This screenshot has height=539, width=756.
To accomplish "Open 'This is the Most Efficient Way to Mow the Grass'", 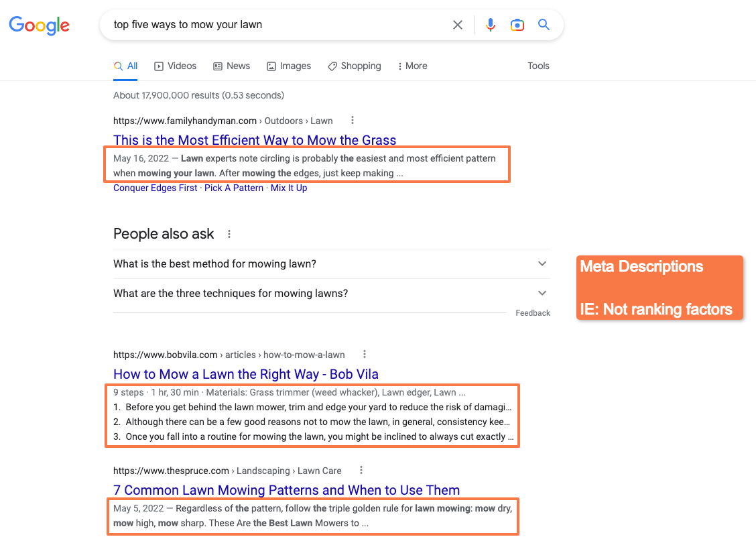I will (x=255, y=140).
